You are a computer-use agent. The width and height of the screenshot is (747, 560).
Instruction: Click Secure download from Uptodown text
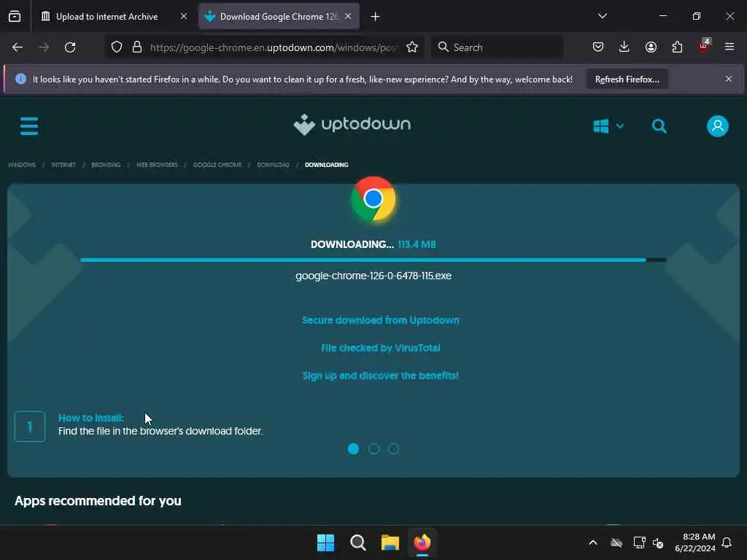click(x=380, y=320)
